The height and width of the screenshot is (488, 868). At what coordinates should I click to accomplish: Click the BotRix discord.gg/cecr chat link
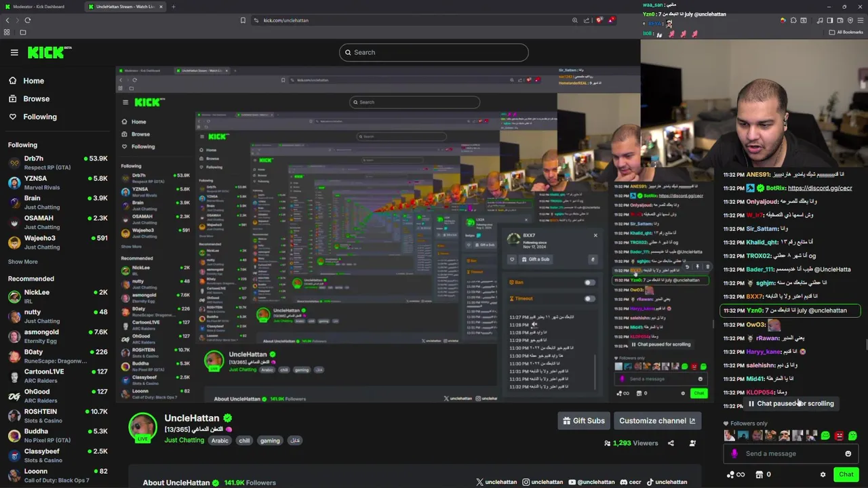tap(820, 188)
